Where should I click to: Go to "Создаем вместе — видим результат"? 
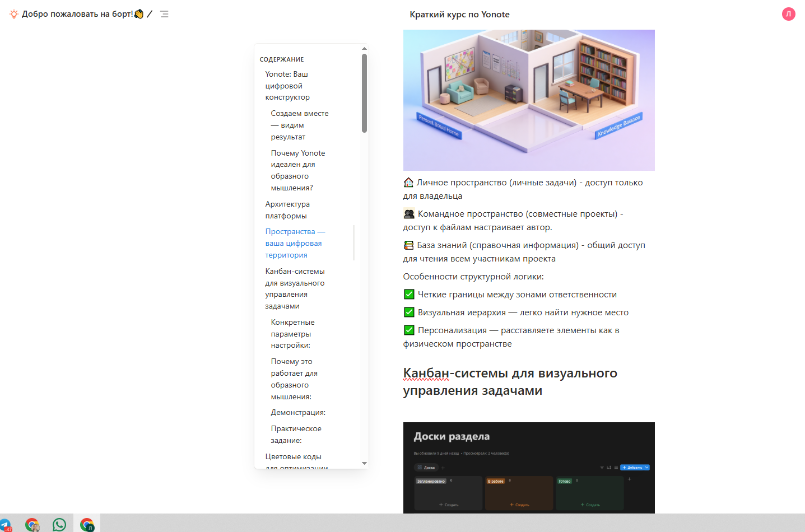(300, 125)
